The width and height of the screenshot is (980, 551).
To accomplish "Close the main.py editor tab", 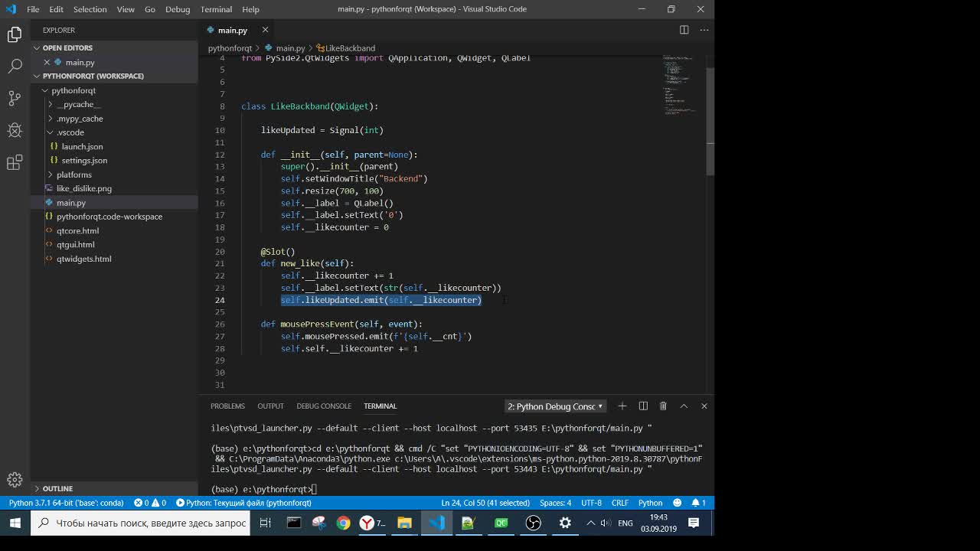I will pos(265,30).
